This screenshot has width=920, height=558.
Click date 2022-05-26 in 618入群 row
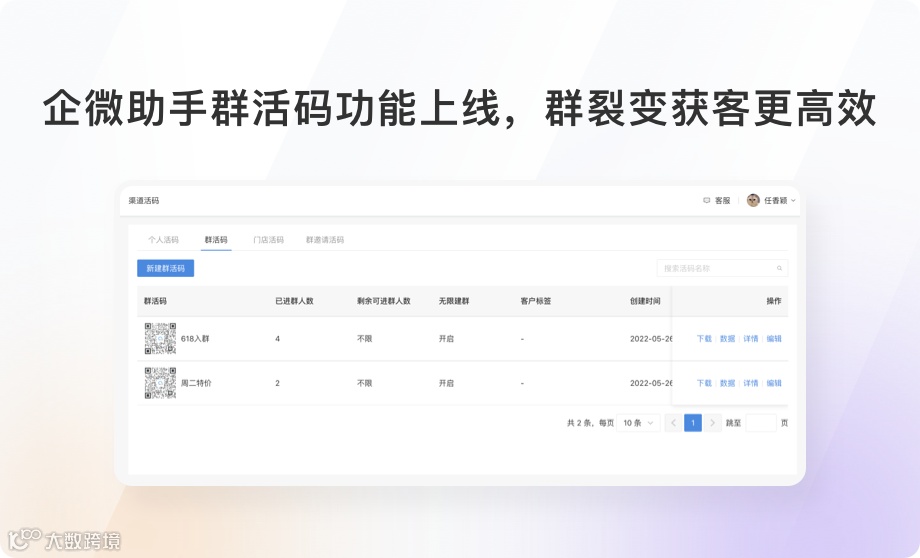click(651, 339)
